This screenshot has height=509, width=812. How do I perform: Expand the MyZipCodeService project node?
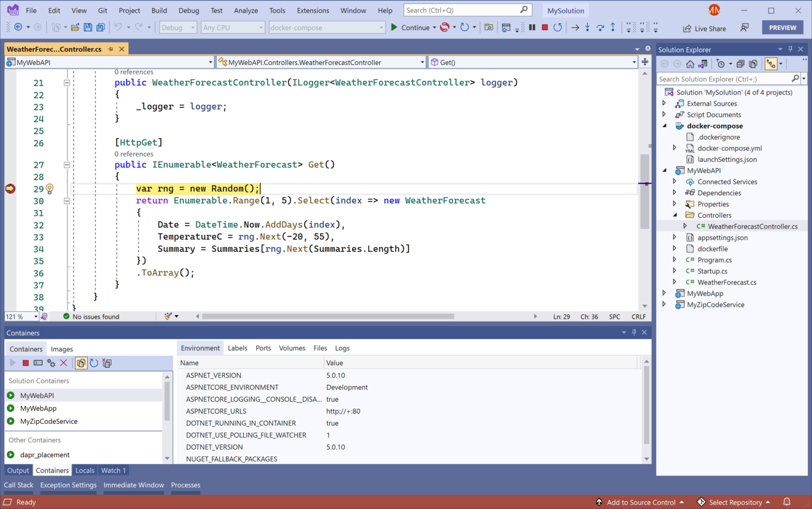click(x=665, y=304)
